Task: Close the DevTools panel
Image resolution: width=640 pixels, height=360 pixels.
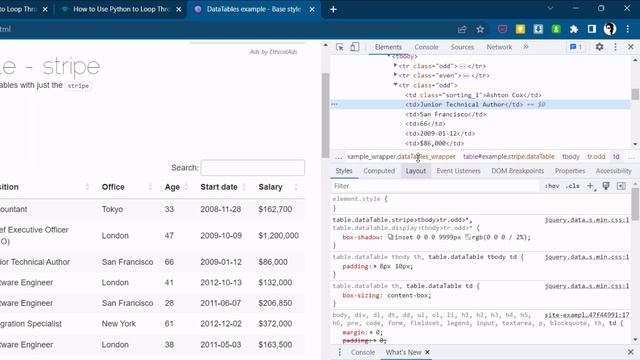Action: point(631,47)
